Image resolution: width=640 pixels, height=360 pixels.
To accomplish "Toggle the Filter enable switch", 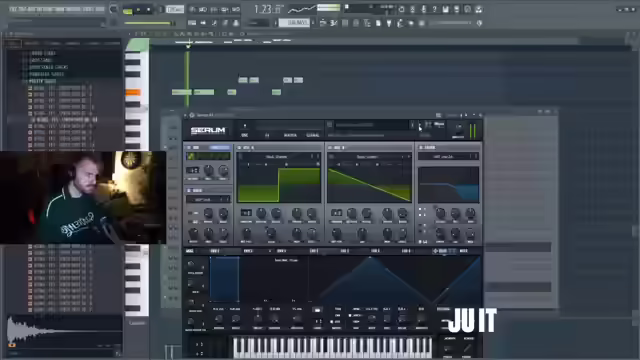I will tap(421, 147).
